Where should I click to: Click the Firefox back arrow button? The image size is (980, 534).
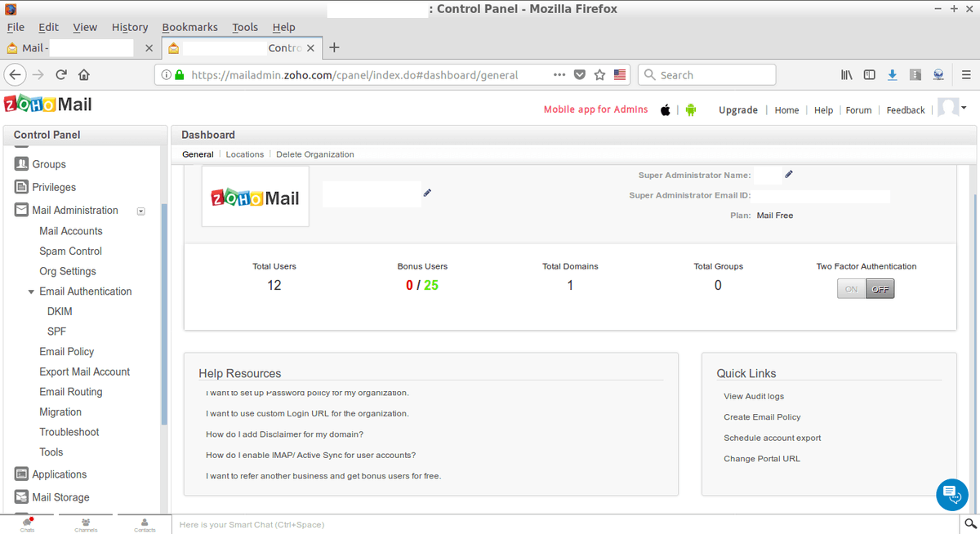click(16, 74)
